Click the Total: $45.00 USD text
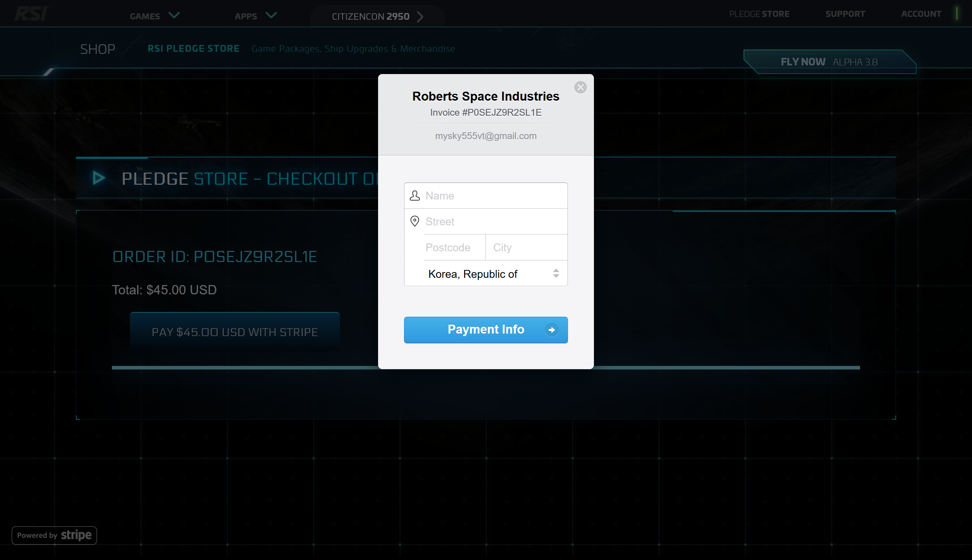This screenshot has height=560, width=972. 164,290
